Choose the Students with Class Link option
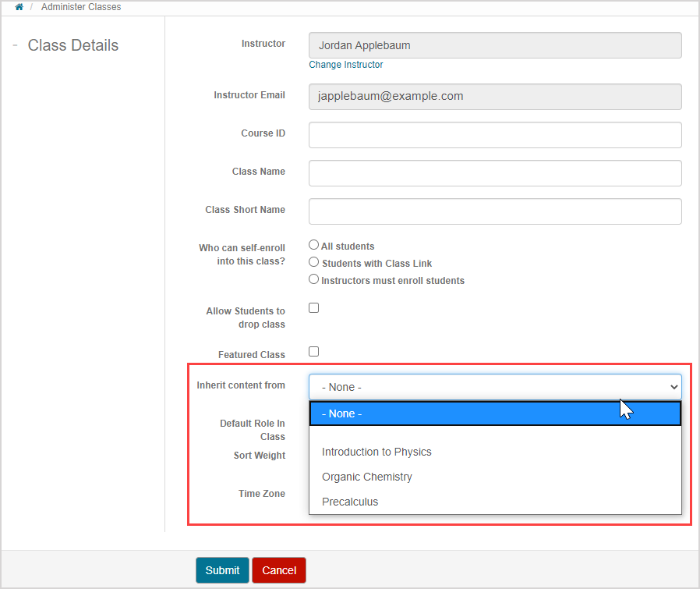700x589 pixels. click(x=314, y=262)
